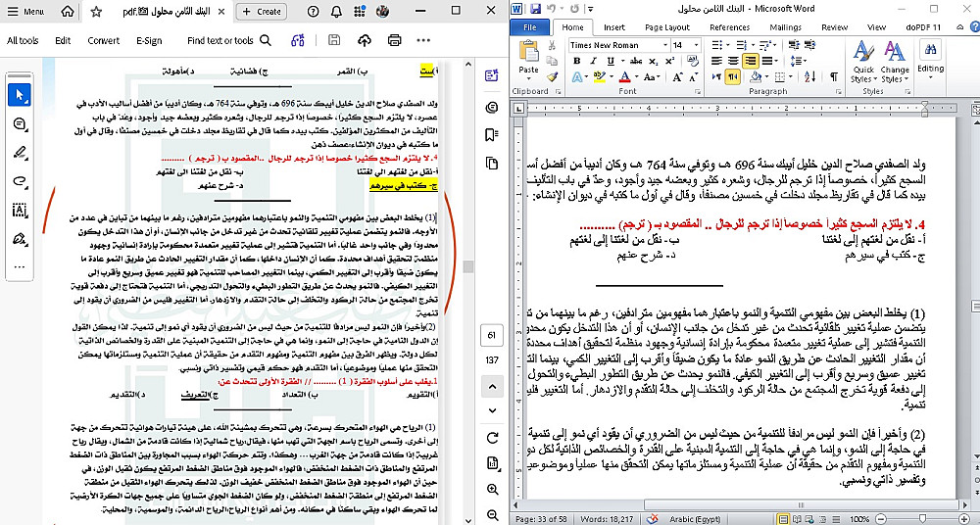Upload PDF to cloud via share icon

tap(365, 40)
